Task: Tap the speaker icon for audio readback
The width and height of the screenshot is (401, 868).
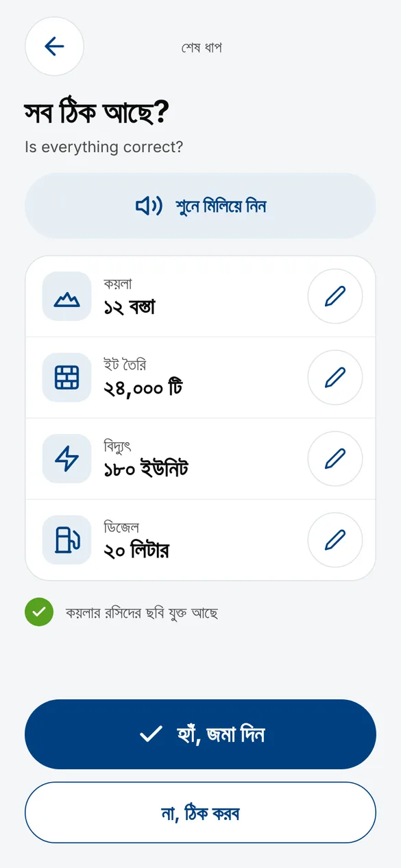Action: coord(148,206)
